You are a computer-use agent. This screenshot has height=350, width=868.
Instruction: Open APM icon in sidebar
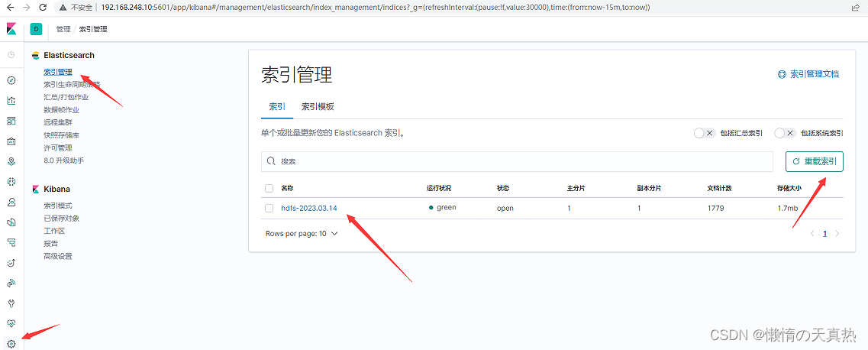(x=11, y=242)
